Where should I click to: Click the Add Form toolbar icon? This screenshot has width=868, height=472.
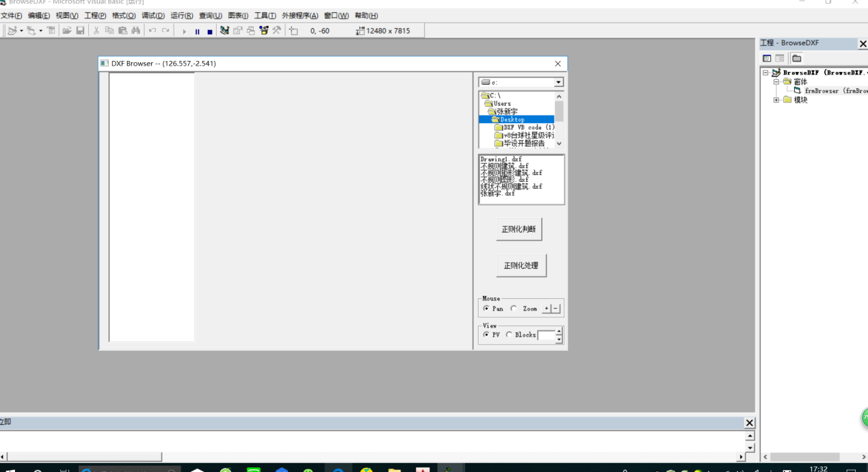pos(31,31)
